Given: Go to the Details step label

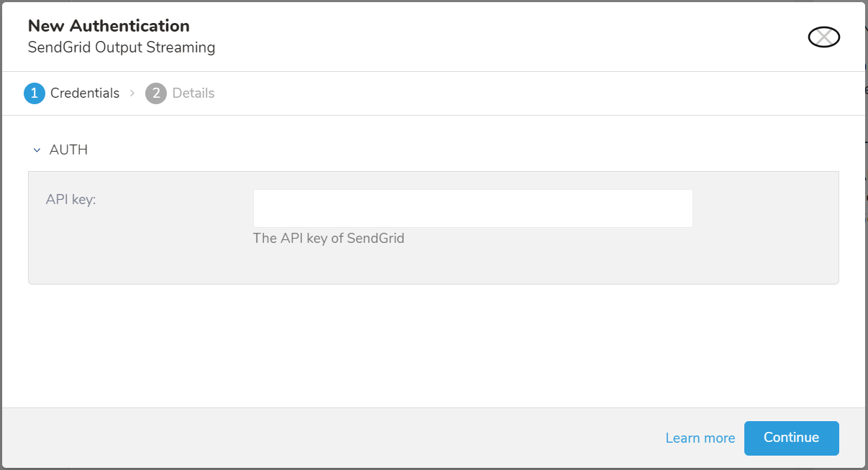Looking at the screenshot, I should click(193, 93).
